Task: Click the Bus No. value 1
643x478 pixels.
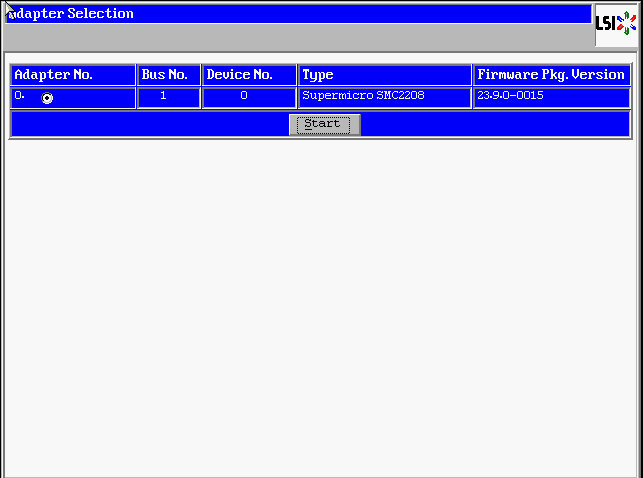Action: (169, 98)
